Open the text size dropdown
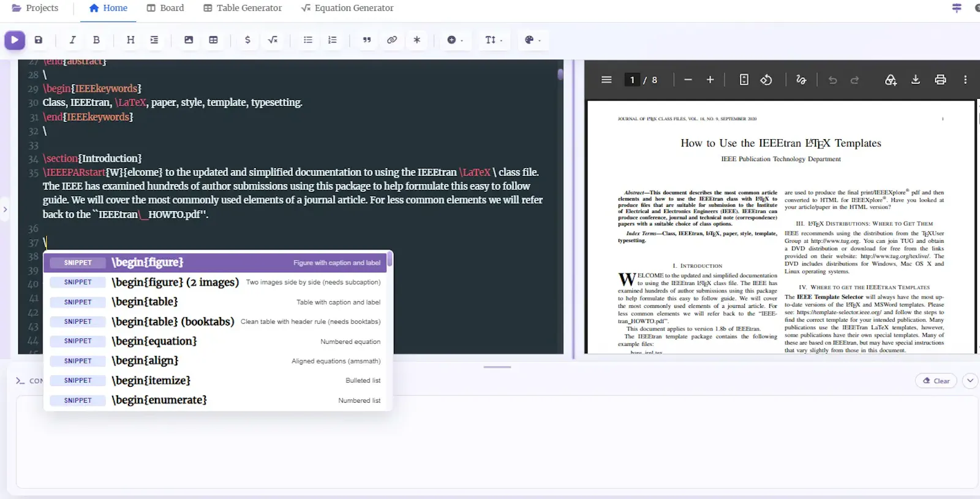Screen dimensions: 980x499 pyautogui.click(x=494, y=40)
